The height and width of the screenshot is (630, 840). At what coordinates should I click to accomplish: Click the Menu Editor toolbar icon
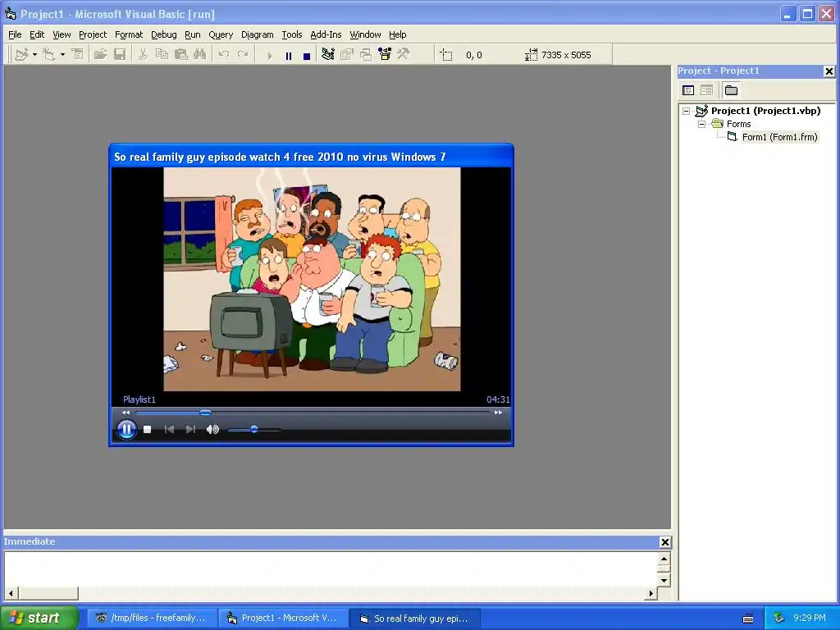point(78,55)
